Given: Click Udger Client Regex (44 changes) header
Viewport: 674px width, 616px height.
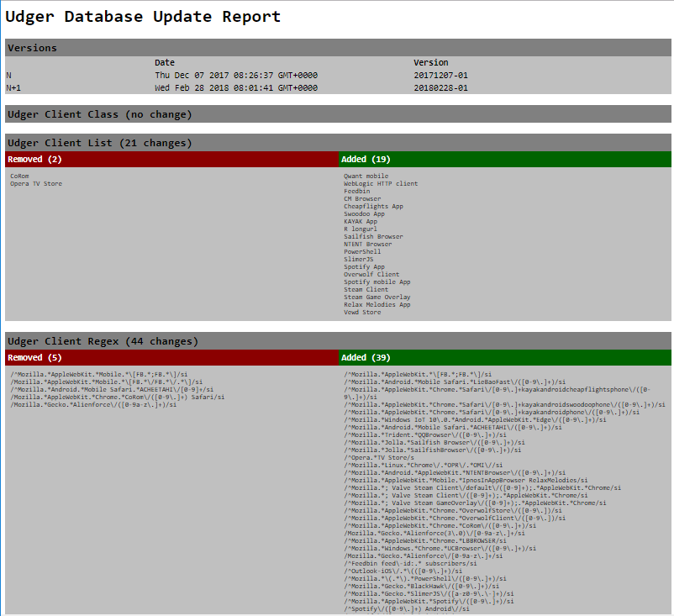Looking at the screenshot, I should (103, 341).
